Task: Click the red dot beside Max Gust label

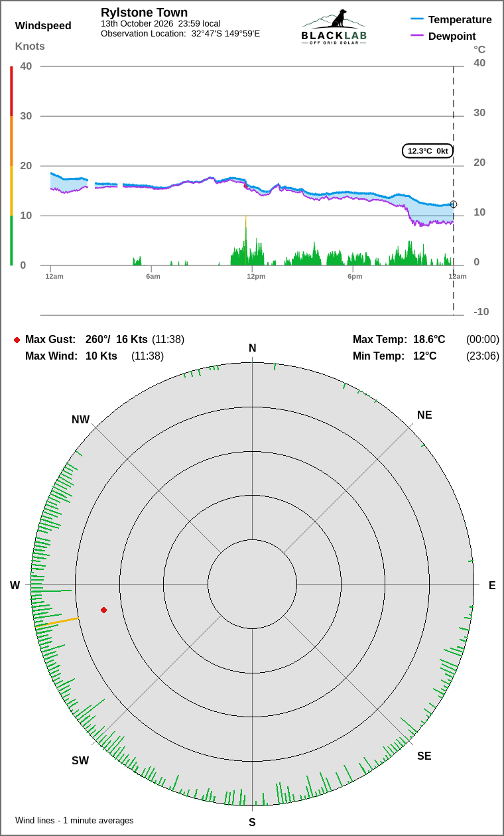Action: point(17,340)
